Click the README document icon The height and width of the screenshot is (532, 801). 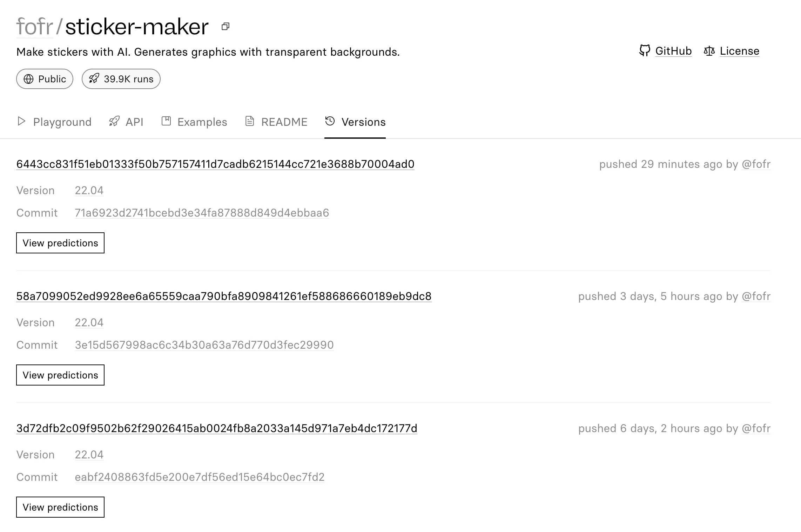(250, 121)
